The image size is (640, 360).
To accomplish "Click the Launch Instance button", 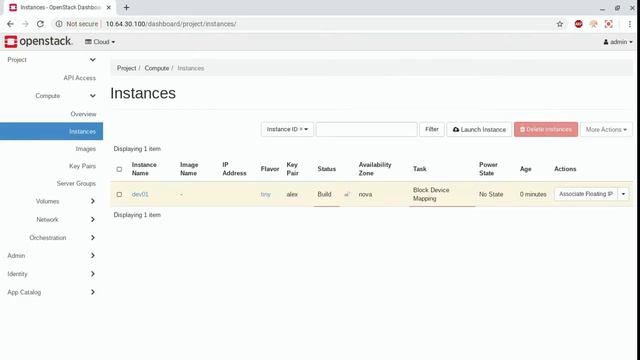I will click(x=479, y=129).
